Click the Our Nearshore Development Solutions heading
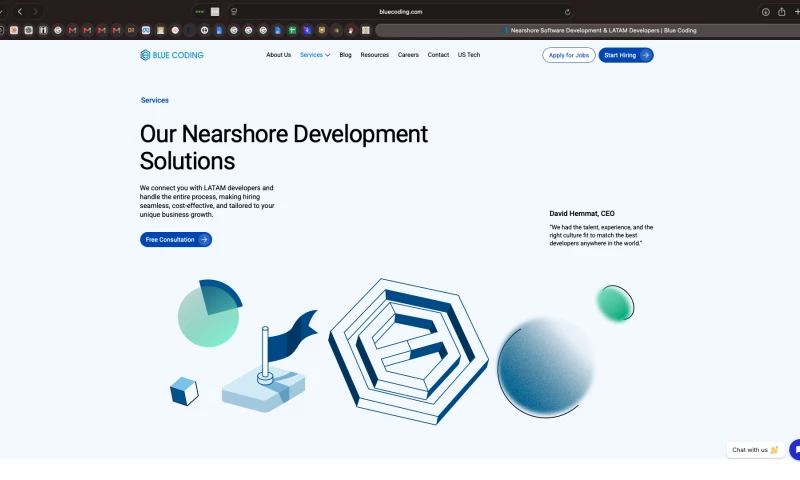 [284, 147]
